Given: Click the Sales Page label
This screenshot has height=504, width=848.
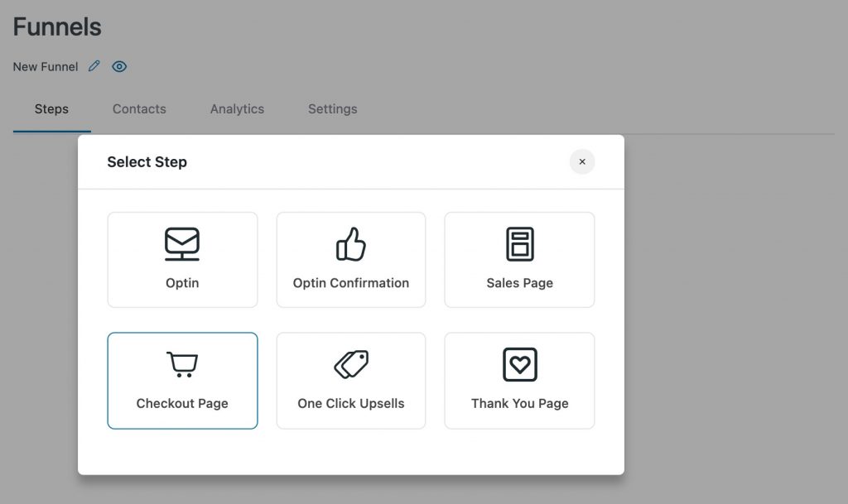Looking at the screenshot, I should point(520,283).
